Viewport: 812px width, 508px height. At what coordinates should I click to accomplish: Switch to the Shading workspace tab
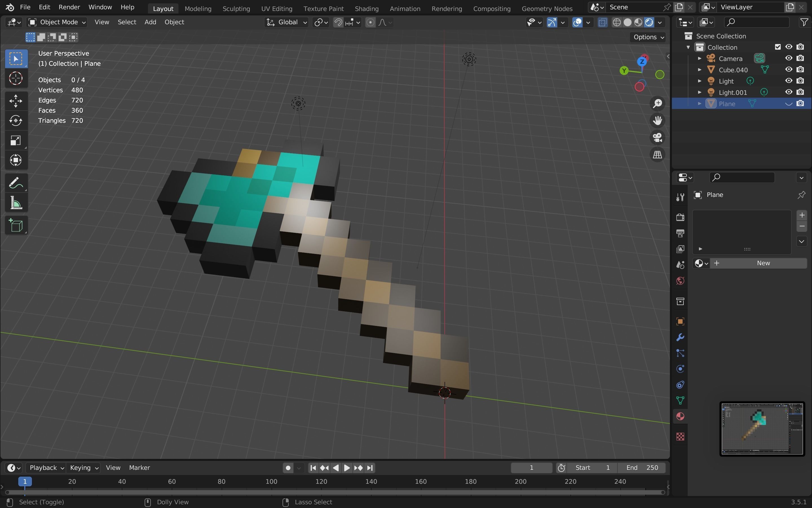367,8
